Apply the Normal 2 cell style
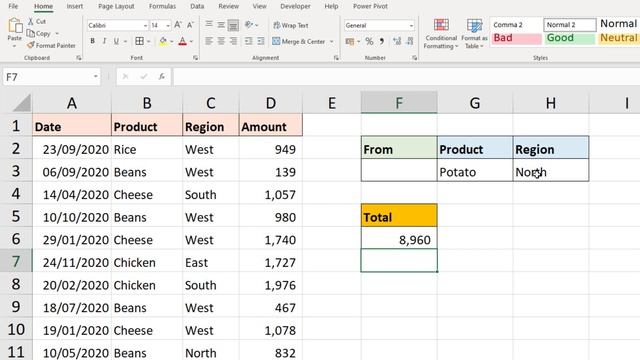This screenshot has width=640, height=360. click(x=570, y=25)
